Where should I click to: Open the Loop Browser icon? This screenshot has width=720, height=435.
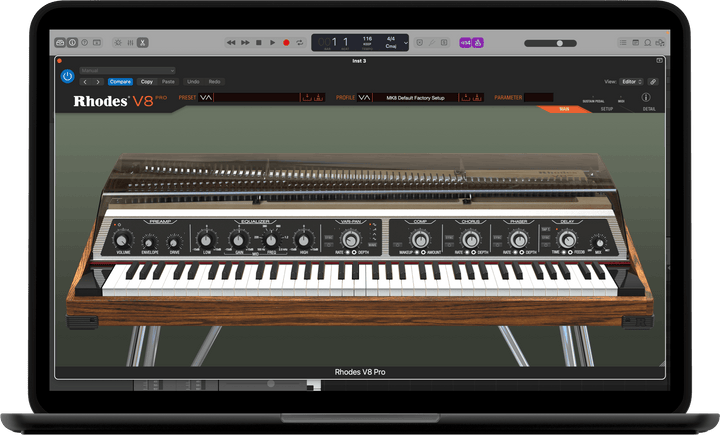pyautogui.click(x=647, y=43)
